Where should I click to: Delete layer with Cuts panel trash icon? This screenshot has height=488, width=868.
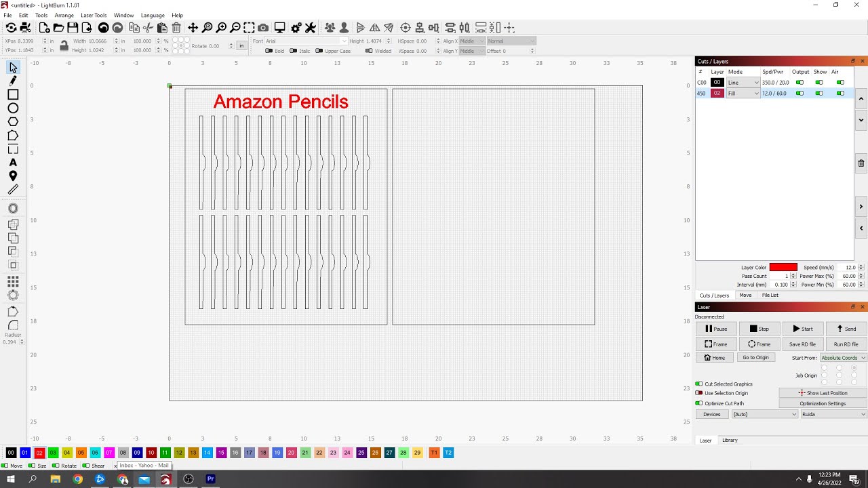tap(861, 163)
